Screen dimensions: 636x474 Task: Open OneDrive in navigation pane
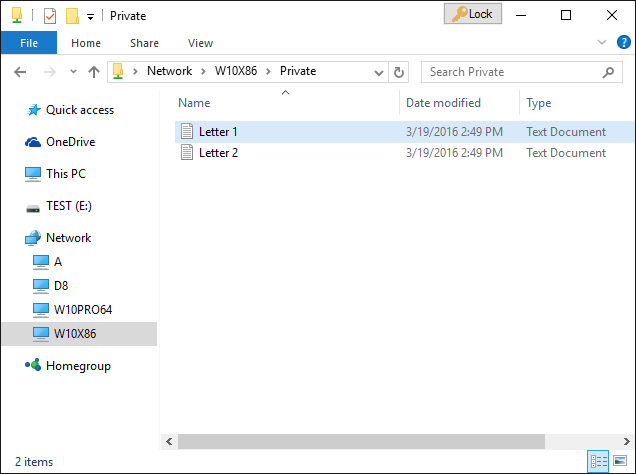71,142
